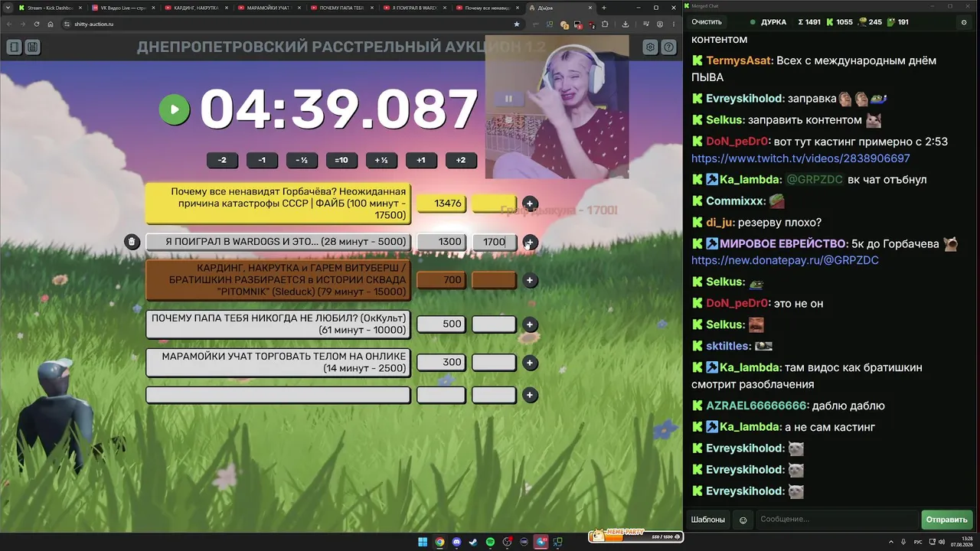980x551 pixels.
Task: Click the minus half minute button
Action: click(x=302, y=160)
